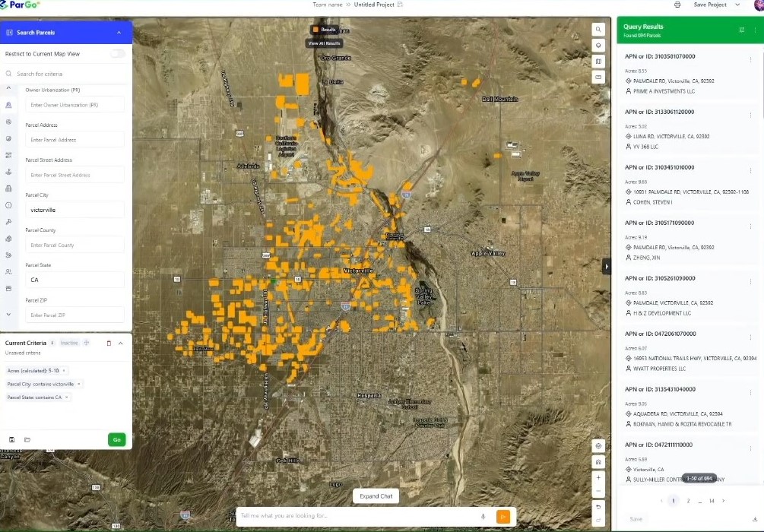The width and height of the screenshot is (764, 532).
Task: Click the print icon beside Save Project
Action: (677, 5)
